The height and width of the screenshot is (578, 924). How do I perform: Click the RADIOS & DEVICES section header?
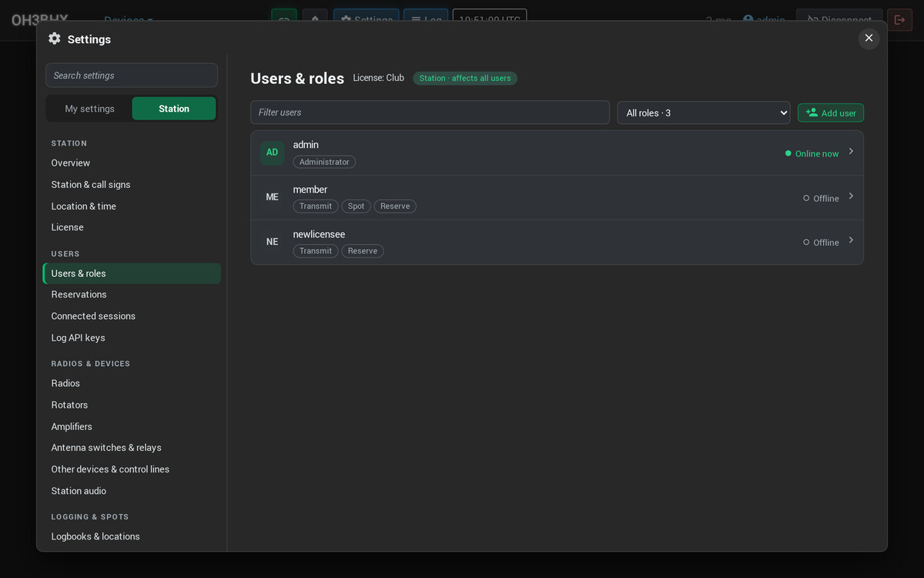tap(91, 364)
